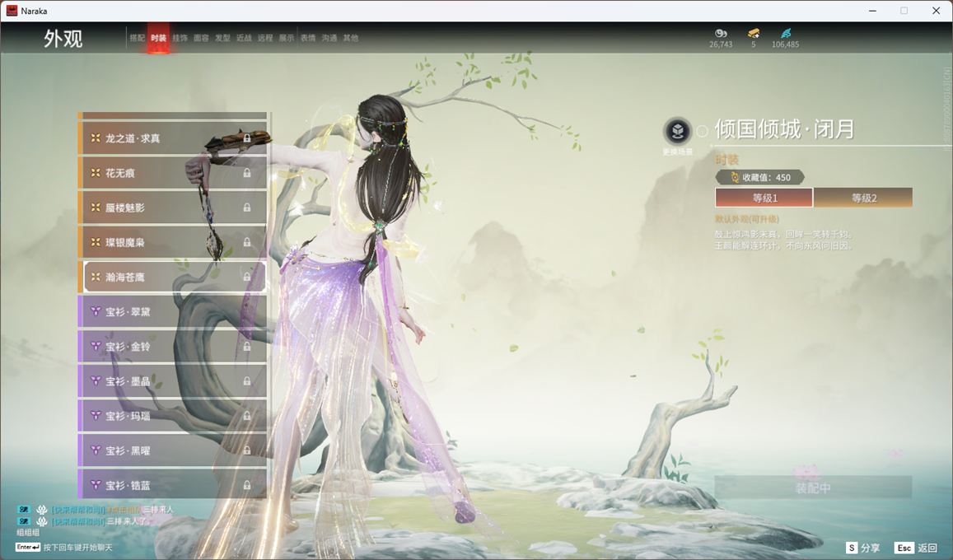Minimize the Naraka window

pos(873,11)
